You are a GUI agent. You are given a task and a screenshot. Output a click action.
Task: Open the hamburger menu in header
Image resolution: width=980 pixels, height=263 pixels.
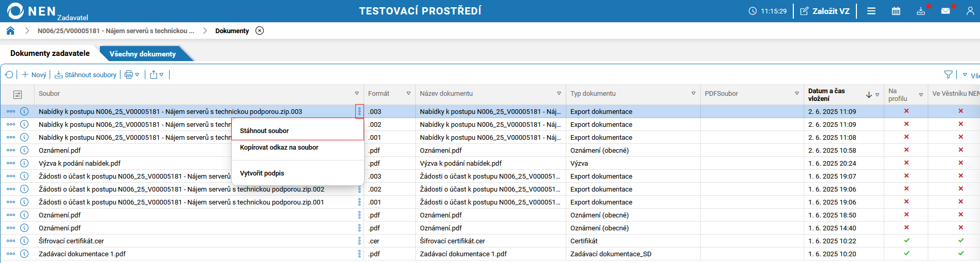click(x=871, y=11)
